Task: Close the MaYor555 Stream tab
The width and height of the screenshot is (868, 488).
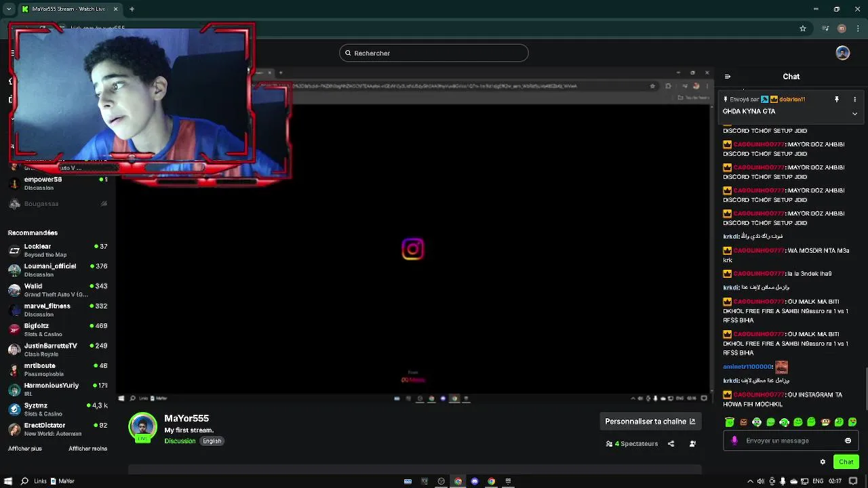Action: coord(115,9)
